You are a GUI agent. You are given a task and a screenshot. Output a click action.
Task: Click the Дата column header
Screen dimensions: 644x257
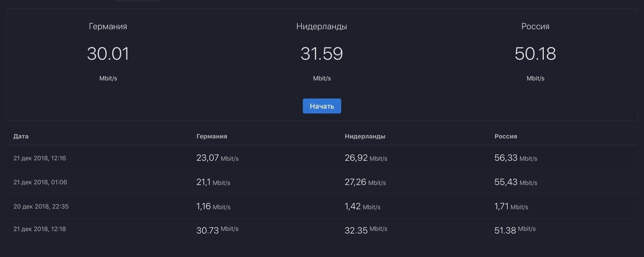[21, 137]
